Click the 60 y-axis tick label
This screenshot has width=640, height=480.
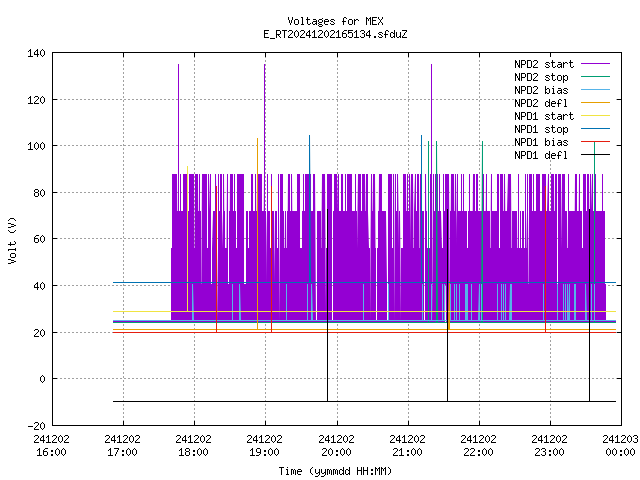click(39, 239)
